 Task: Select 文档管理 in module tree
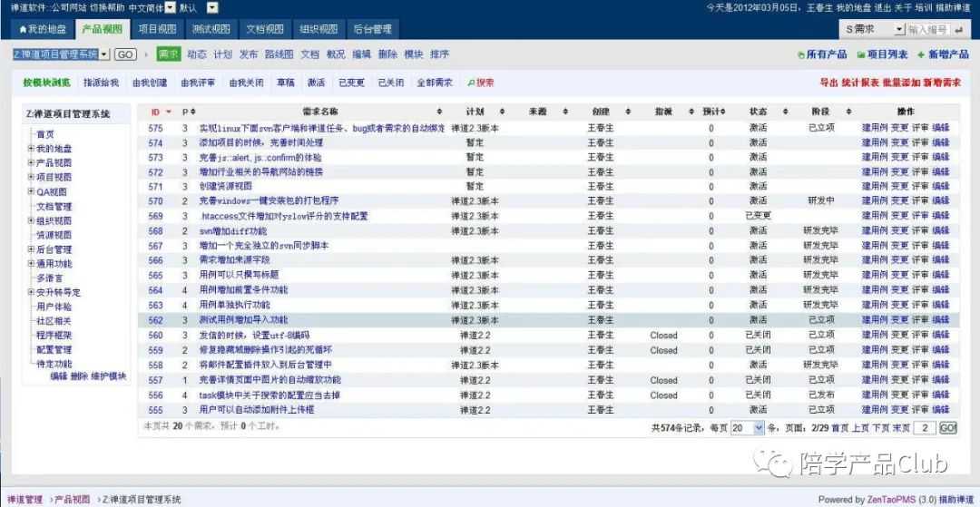(x=54, y=206)
